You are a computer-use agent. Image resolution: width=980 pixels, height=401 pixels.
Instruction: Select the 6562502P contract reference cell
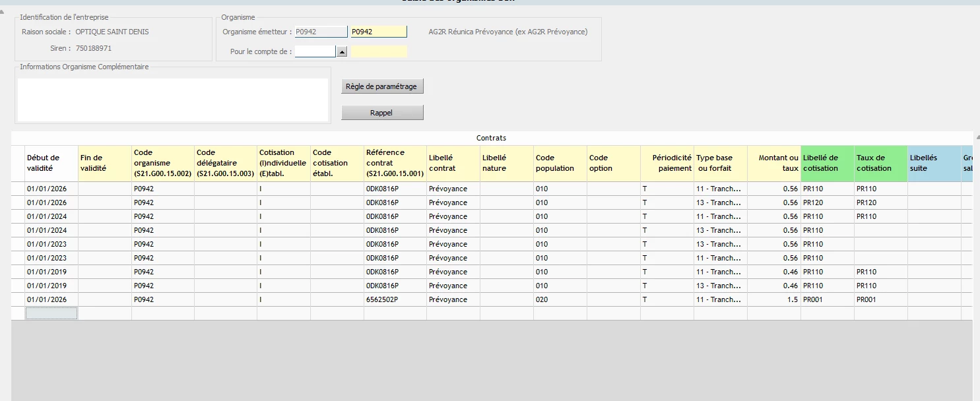(395, 299)
